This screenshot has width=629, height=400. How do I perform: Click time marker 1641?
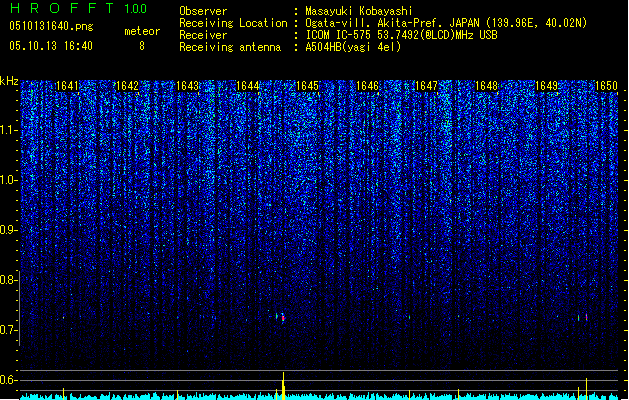tap(67, 86)
